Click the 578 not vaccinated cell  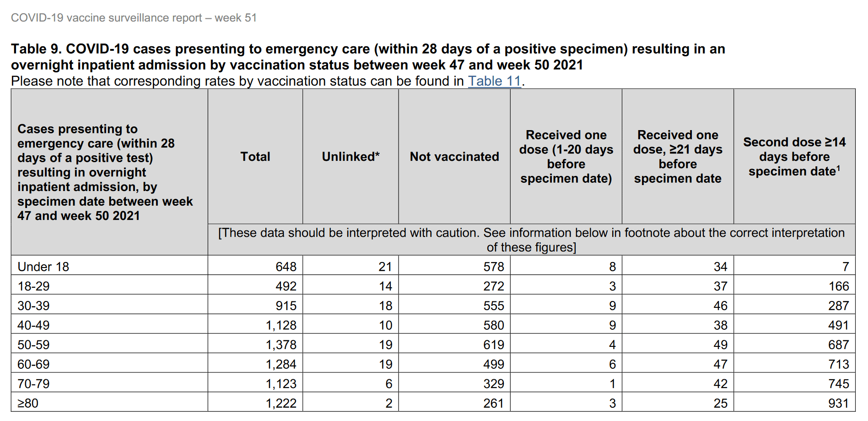(x=494, y=267)
